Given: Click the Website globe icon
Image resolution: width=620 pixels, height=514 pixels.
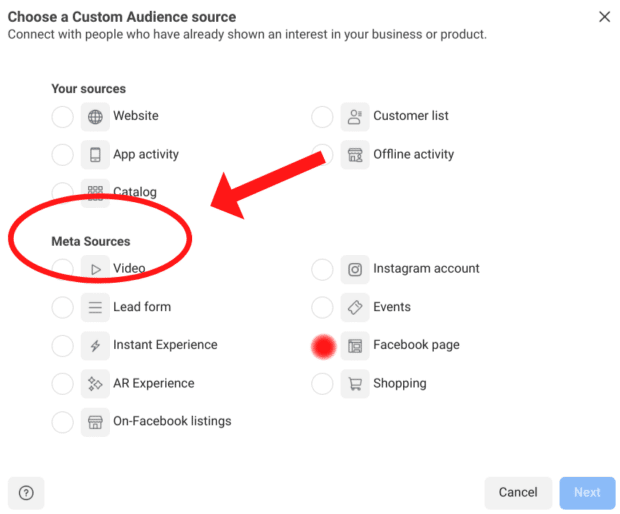Looking at the screenshot, I should (95, 116).
